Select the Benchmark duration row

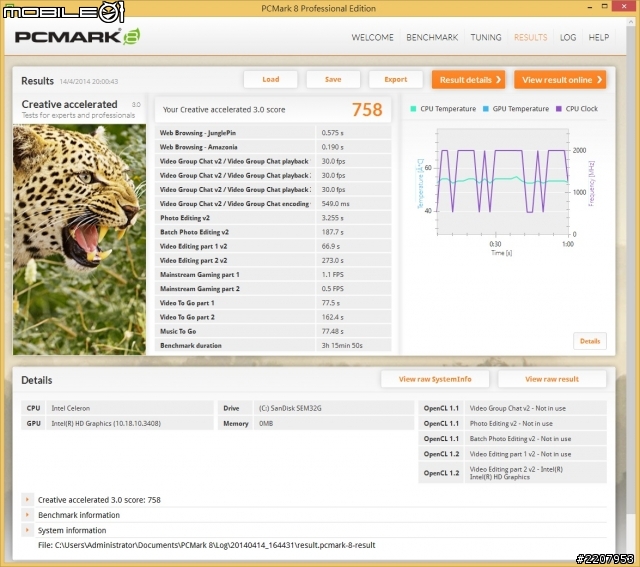coord(273,345)
